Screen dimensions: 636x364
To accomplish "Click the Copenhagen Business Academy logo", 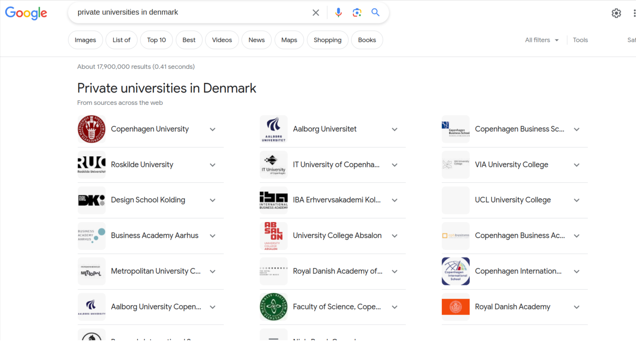I will 455,236.
